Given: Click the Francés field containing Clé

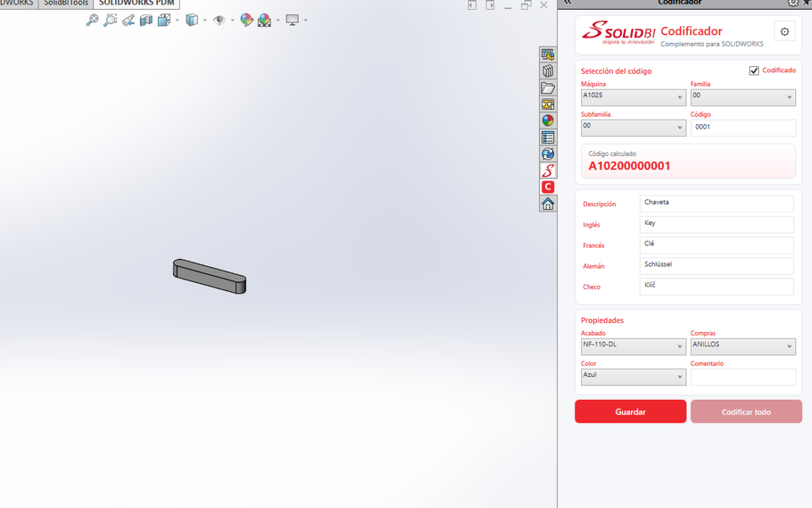Looking at the screenshot, I should coord(717,245).
